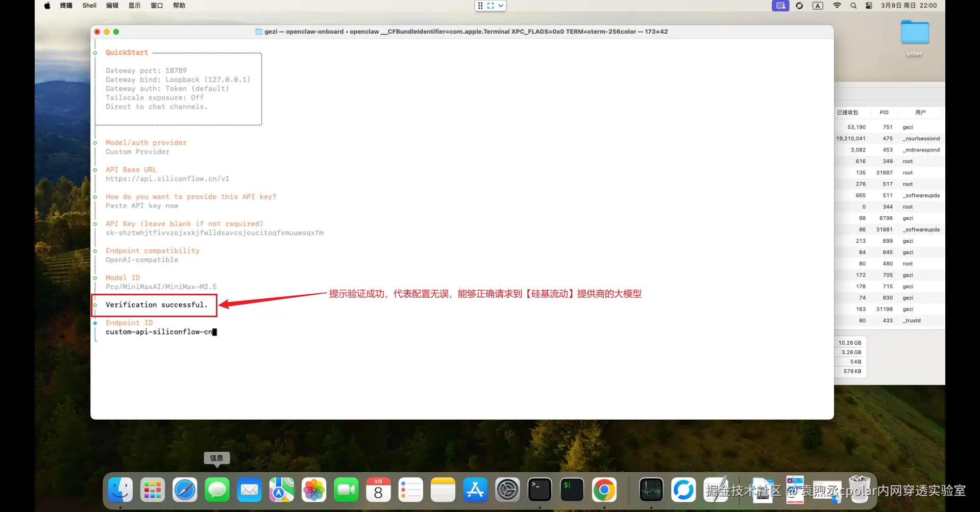This screenshot has width=980, height=512.
Task: Open the 显示 menu
Action: coord(135,6)
